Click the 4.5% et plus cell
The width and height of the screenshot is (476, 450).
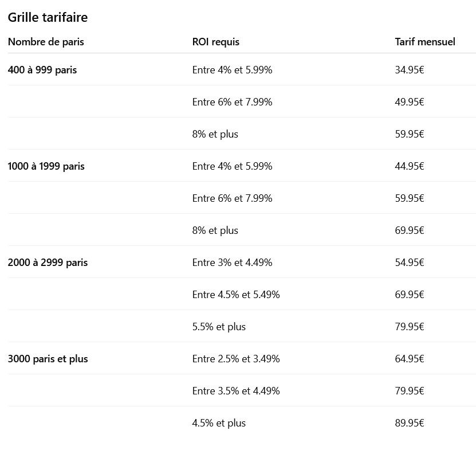tap(219, 423)
